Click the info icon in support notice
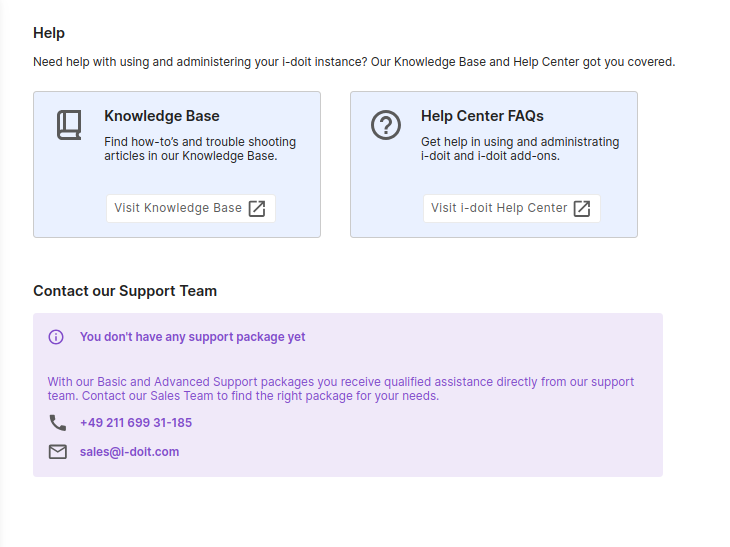Image resolution: width=730 pixels, height=547 pixels. click(x=56, y=337)
